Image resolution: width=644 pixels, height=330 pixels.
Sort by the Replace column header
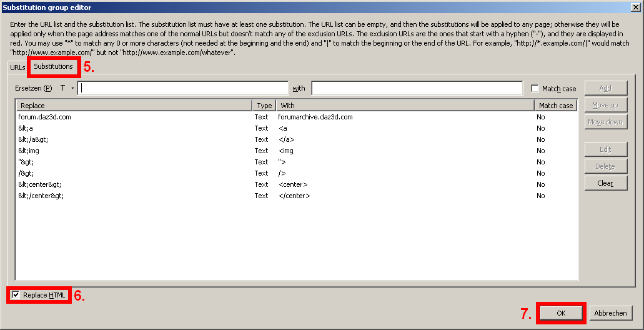pyautogui.click(x=134, y=106)
